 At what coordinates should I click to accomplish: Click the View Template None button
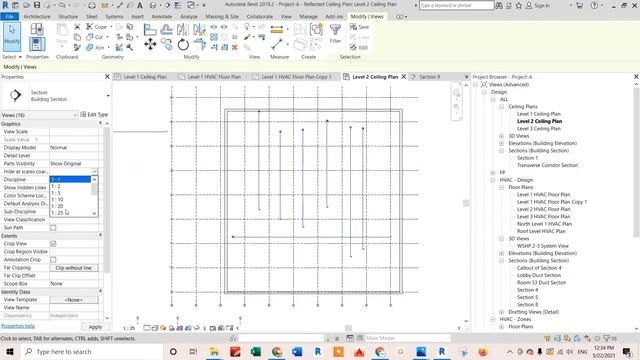[74, 300]
